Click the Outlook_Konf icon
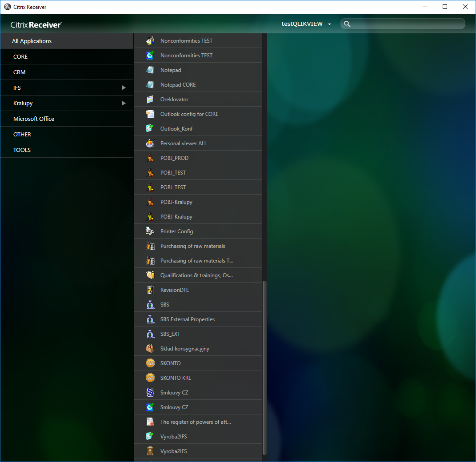Viewport: 476px width, 462px height. pyautogui.click(x=150, y=129)
